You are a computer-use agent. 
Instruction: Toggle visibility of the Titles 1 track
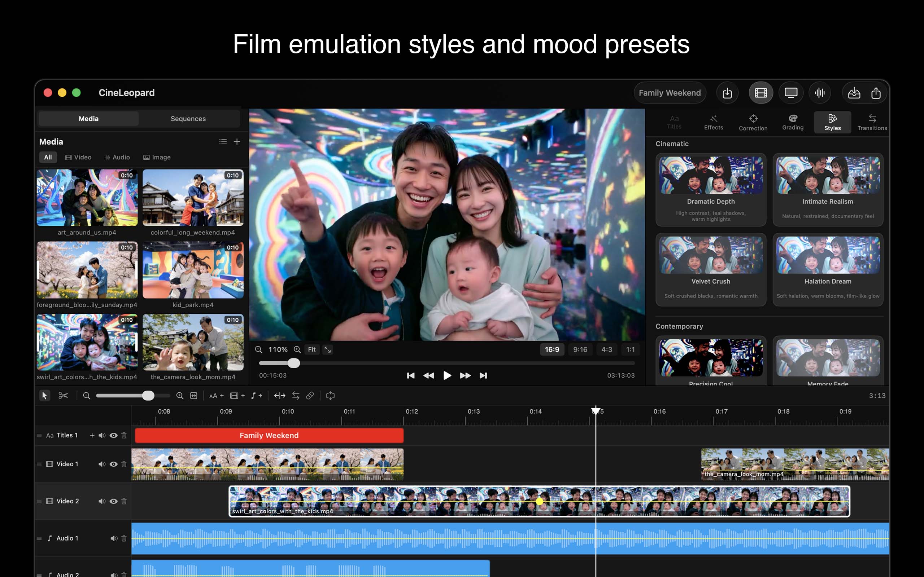(x=113, y=435)
